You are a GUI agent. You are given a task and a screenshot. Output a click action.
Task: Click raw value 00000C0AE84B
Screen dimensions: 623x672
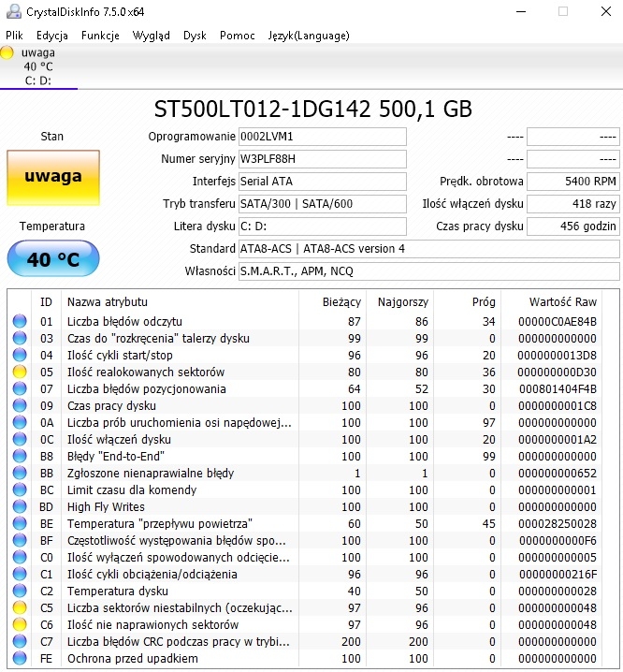tap(557, 321)
